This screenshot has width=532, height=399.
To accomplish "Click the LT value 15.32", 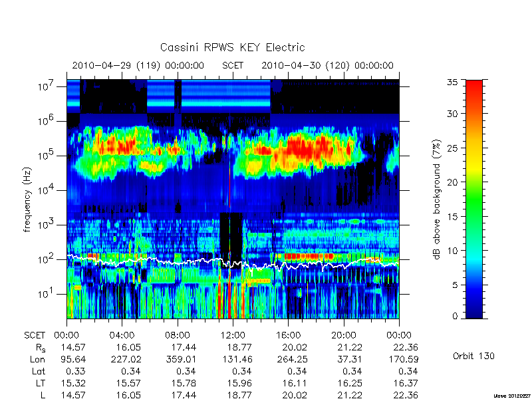I will pyautogui.click(x=73, y=383).
